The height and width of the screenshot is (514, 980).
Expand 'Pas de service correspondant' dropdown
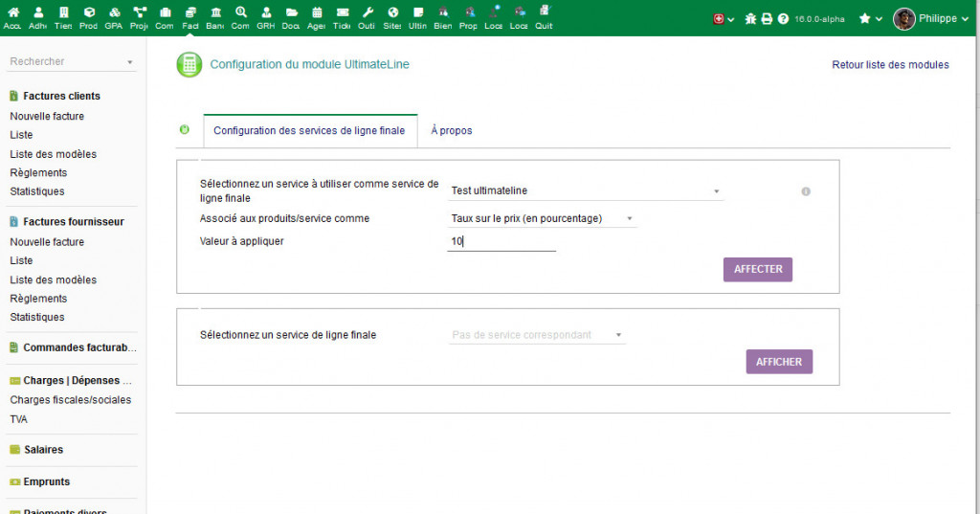pos(537,335)
